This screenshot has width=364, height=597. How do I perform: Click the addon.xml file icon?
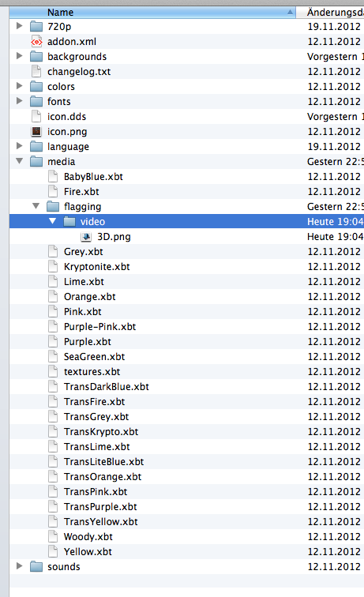36,42
